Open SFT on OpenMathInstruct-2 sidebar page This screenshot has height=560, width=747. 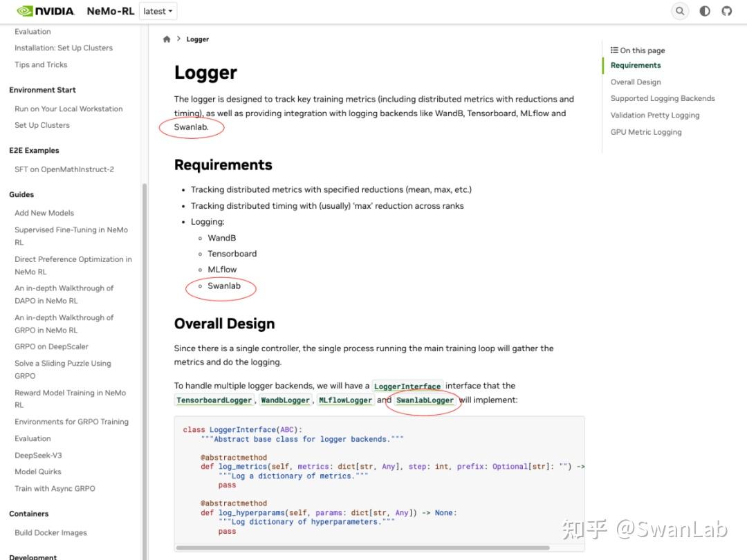point(64,169)
